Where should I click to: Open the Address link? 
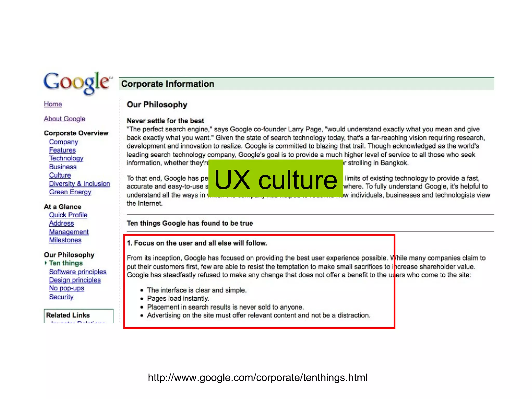[62, 223]
